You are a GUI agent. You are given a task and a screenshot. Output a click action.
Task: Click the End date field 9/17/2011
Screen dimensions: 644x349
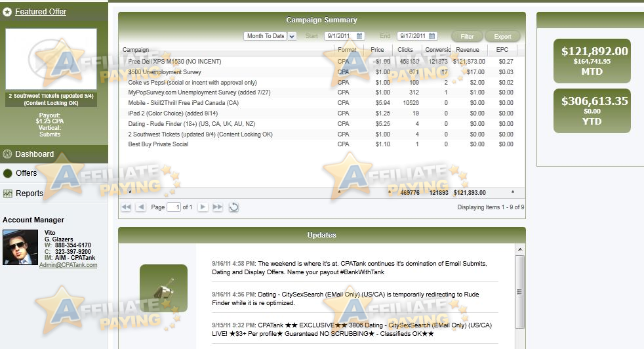click(413, 36)
